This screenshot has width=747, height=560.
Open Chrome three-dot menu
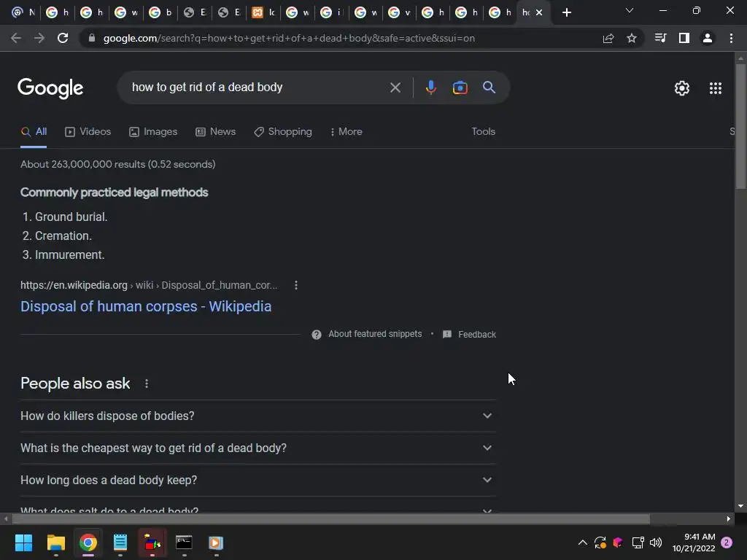point(731,38)
